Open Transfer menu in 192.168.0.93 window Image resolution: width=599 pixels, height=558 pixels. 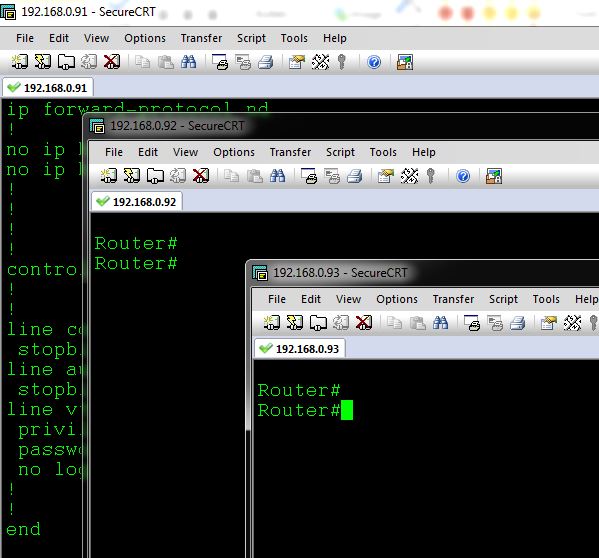pos(453,299)
